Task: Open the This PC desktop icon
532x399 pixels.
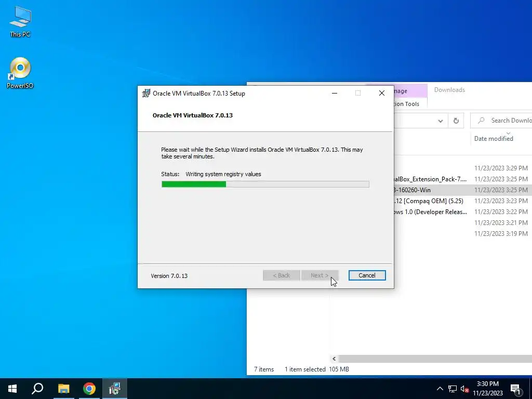Action: pos(20,22)
